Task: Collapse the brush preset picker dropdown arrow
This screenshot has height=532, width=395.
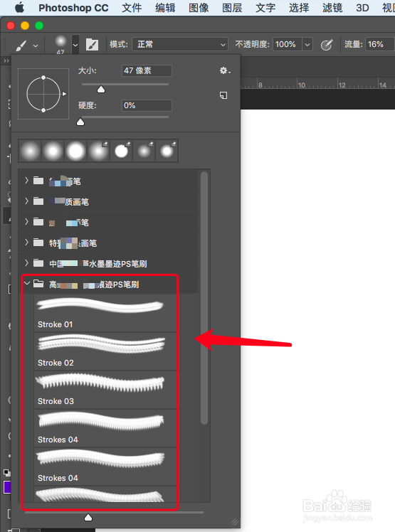Action: [75, 44]
